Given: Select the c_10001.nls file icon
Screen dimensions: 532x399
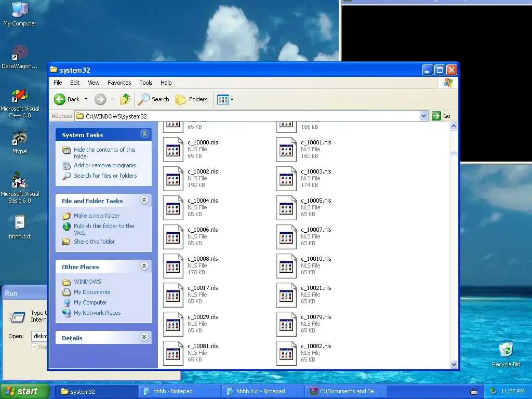Looking at the screenshot, I should 286,150.
